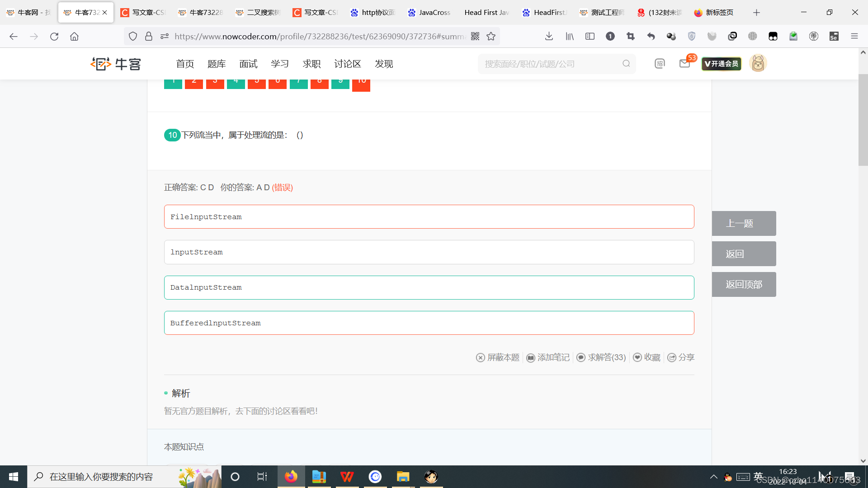Click the undo arrow extension icon
Screen dimensions: 868x488
pos(651,37)
